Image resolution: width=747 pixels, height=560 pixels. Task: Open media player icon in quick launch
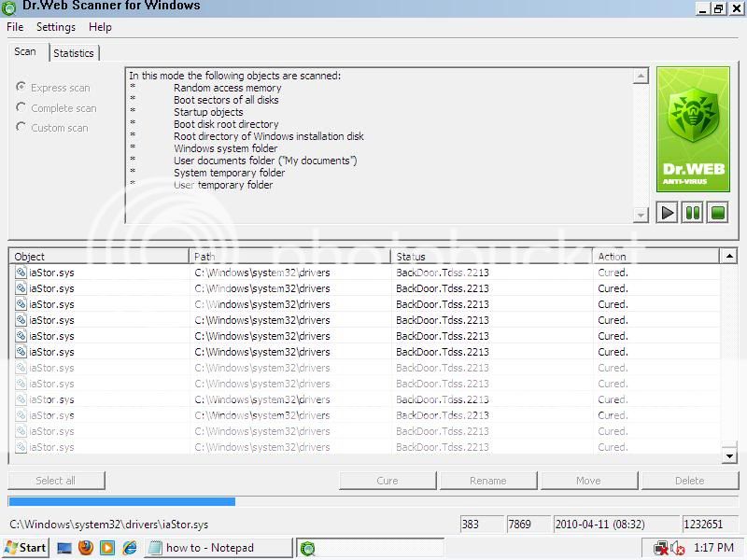point(107,548)
